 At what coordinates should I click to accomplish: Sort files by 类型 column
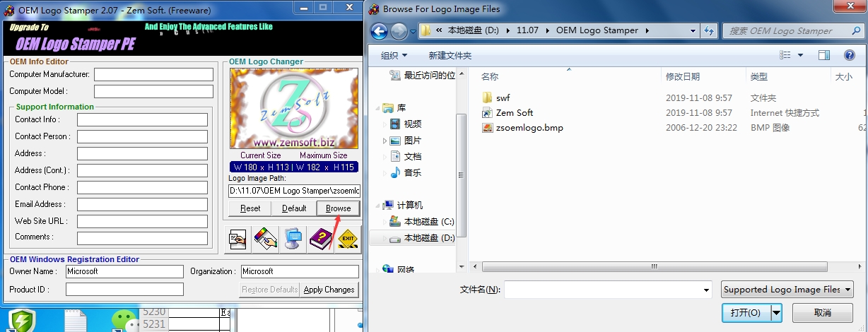[x=759, y=76]
